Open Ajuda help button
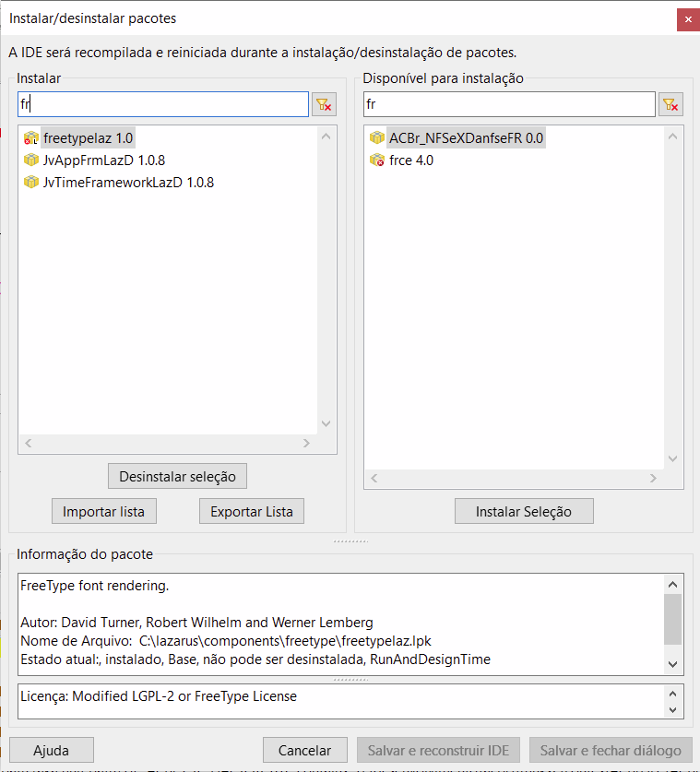This screenshot has width=700, height=772. [52, 750]
